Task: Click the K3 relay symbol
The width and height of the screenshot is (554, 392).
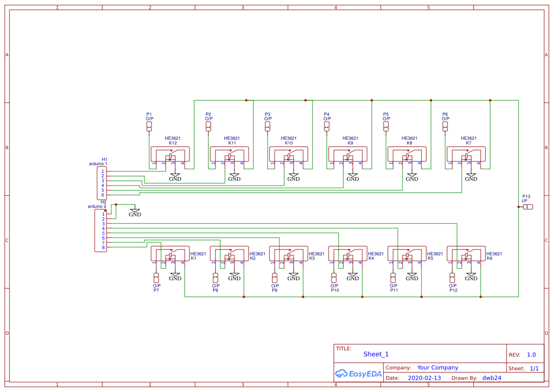Action: [288, 254]
